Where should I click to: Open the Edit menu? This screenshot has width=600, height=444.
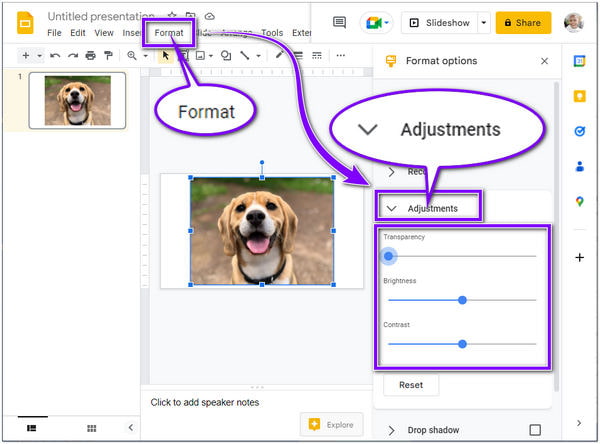click(78, 33)
